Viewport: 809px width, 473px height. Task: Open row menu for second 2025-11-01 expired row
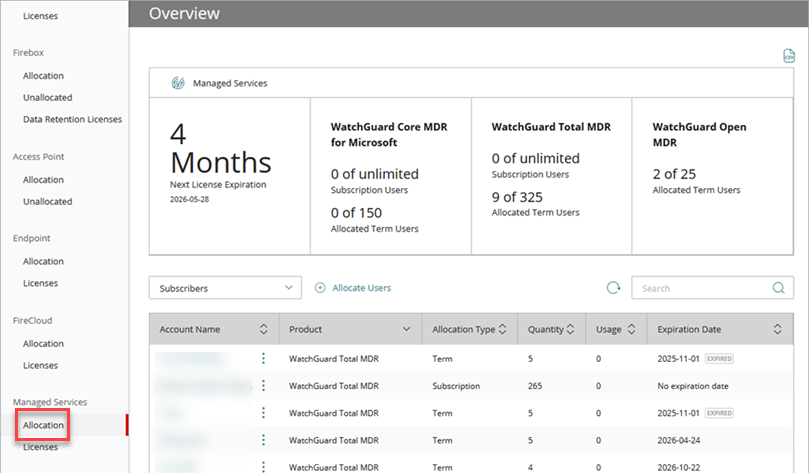[x=263, y=413]
